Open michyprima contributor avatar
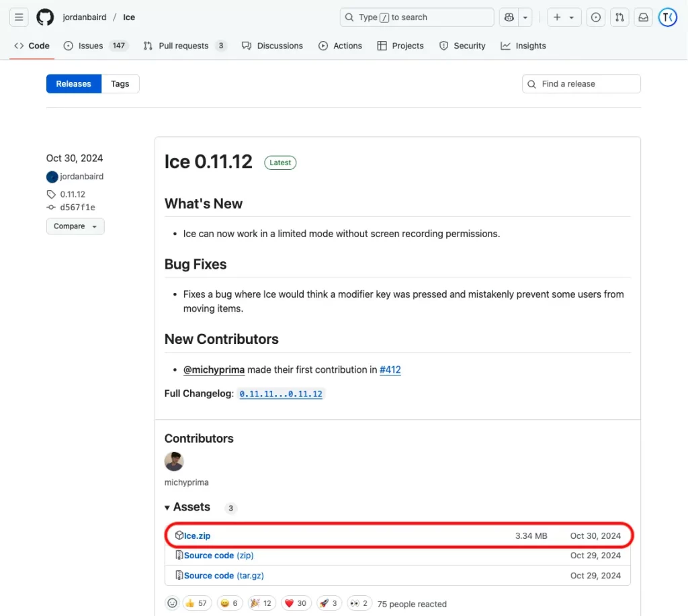 tap(174, 461)
